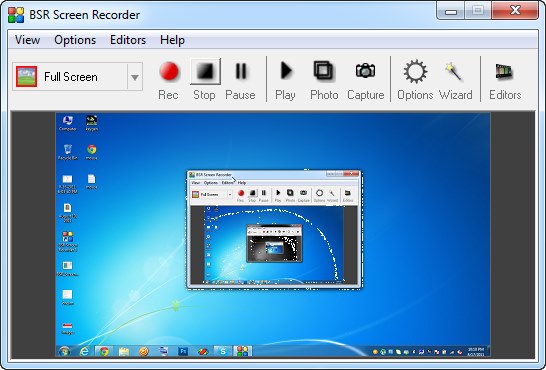Click the Start orb in the previewed taskbar
The width and height of the screenshot is (546, 370).
(x=64, y=351)
